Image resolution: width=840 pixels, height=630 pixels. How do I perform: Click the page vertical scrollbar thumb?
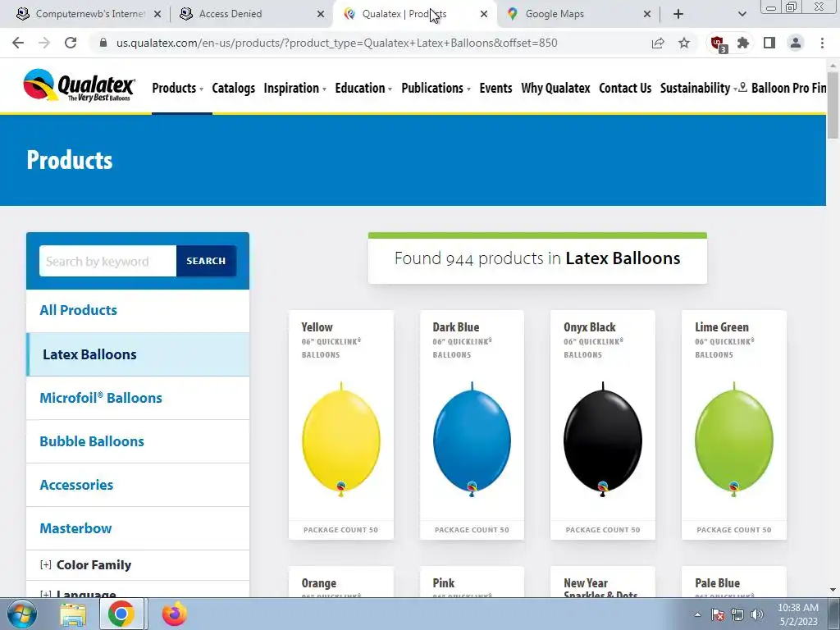tap(833, 104)
